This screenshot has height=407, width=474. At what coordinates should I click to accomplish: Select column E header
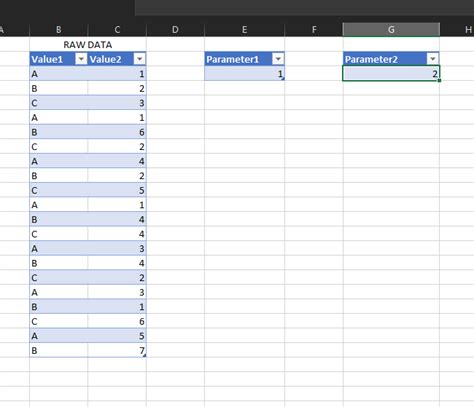pyautogui.click(x=244, y=30)
